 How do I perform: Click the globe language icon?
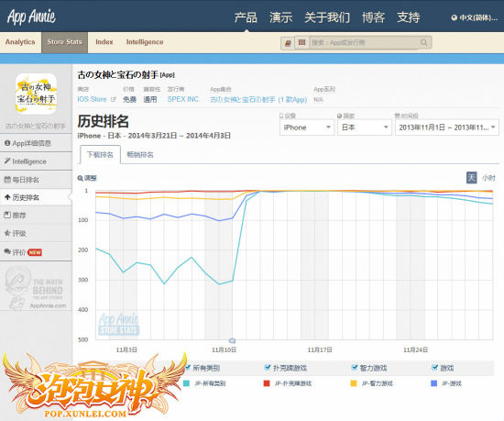coord(454,17)
